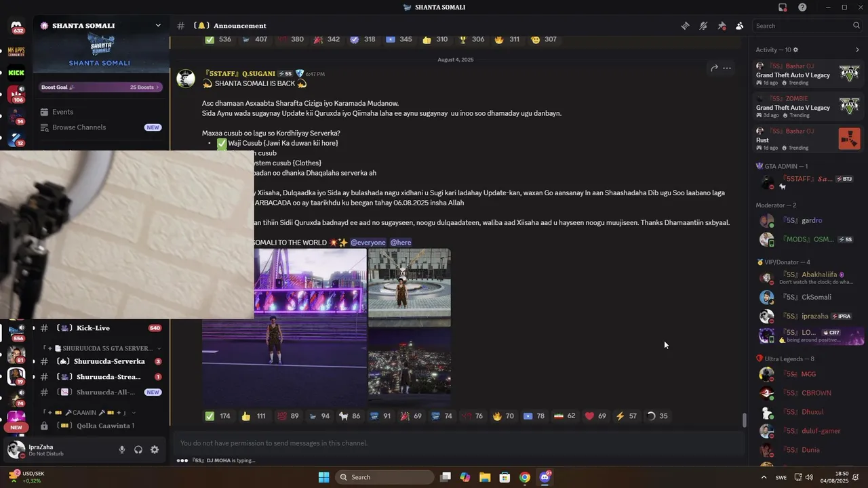Open Activity settings gear icon
This screenshot has height=488, width=868.
coord(795,49)
